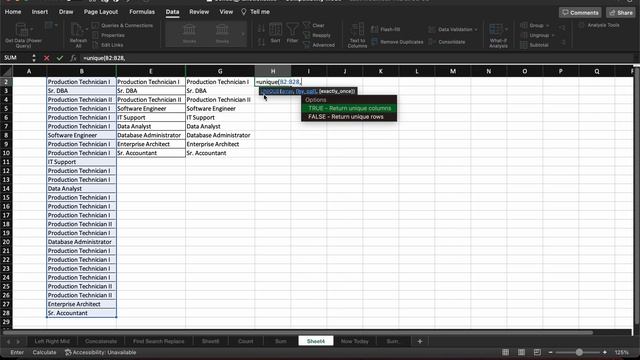Select cell E8 'Database Administrator'
The height and width of the screenshot is (360, 640).
(x=151, y=135)
